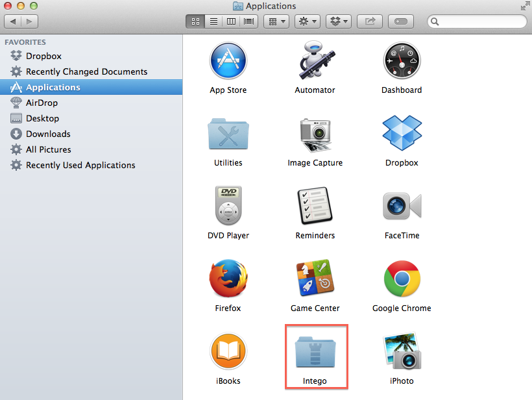The height and width of the screenshot is (400, 532).
Task: Enter full screen with the corner arrows
Action: pos(525,6)
